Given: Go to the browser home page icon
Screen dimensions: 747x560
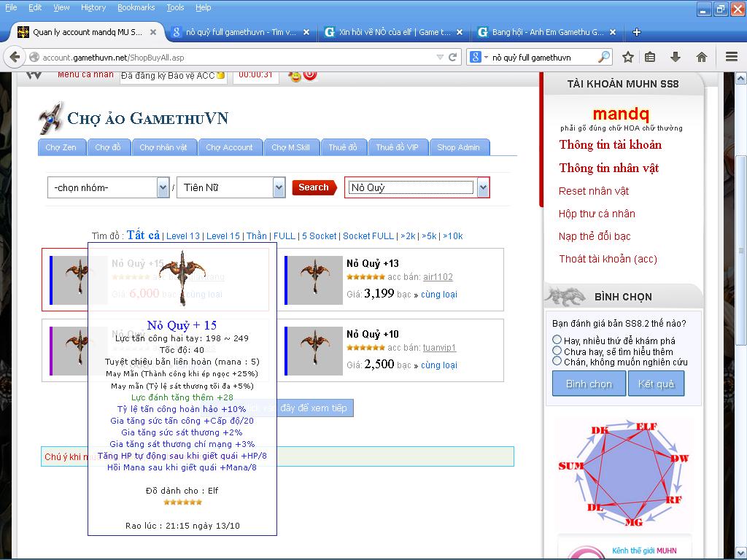Looking at the screenshot, I should point(701,57).
